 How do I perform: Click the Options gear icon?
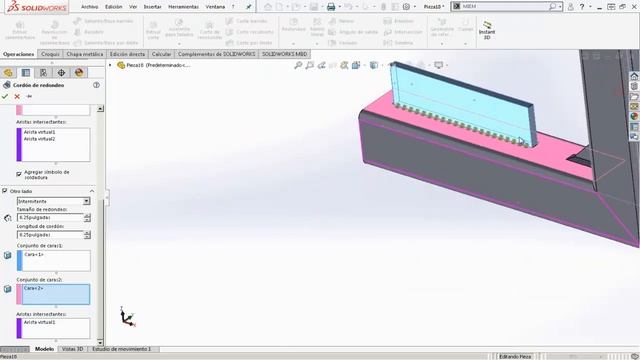pos(406,7)
